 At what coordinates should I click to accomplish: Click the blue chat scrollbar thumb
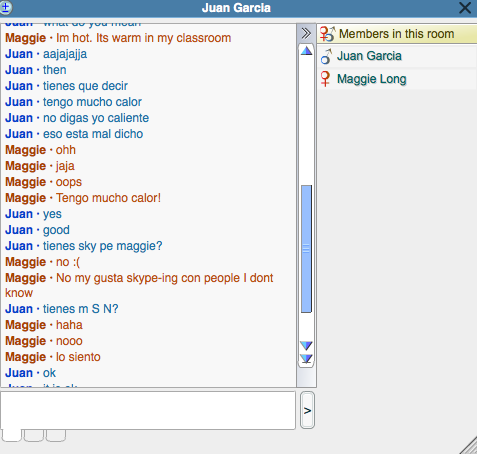click(306, 249)
